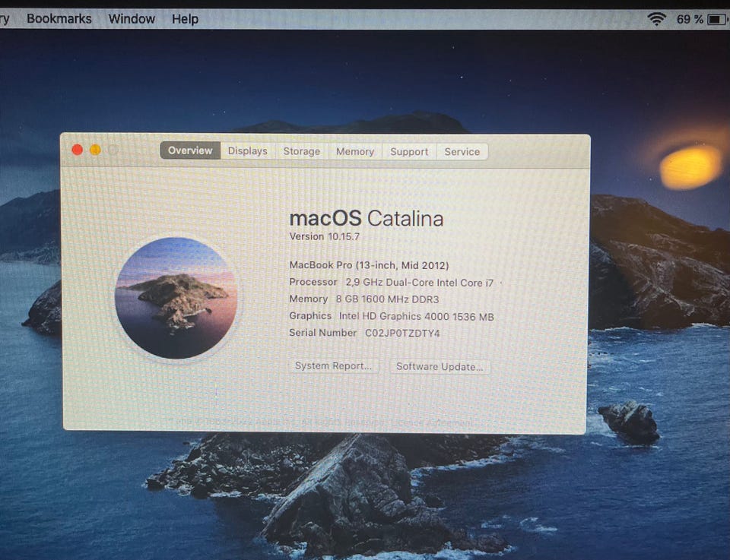Switch to the Storage tab

pyautogui.click(x=302, y=151)
